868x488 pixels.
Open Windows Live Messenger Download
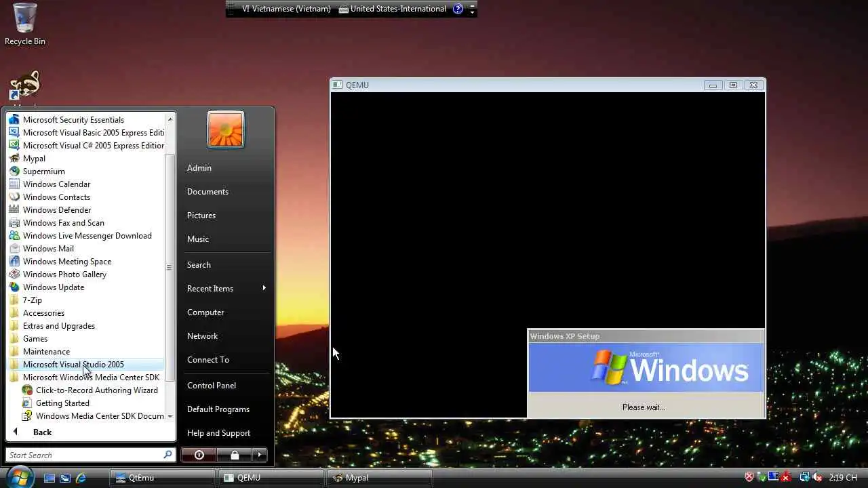[85, 236]
